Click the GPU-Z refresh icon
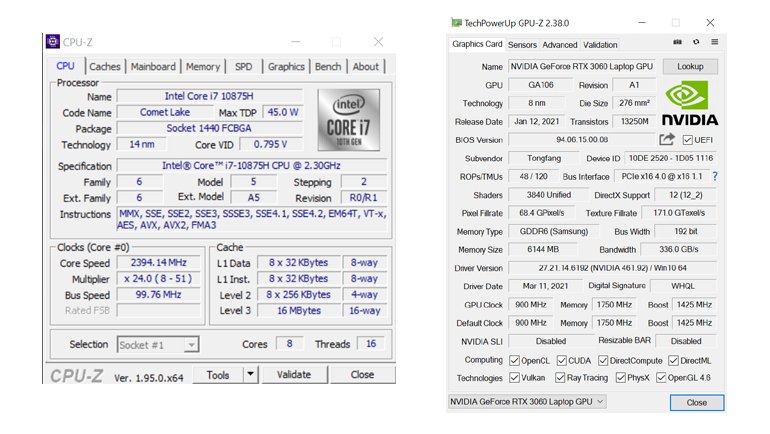The image size is (770, 434). point(696,42)
